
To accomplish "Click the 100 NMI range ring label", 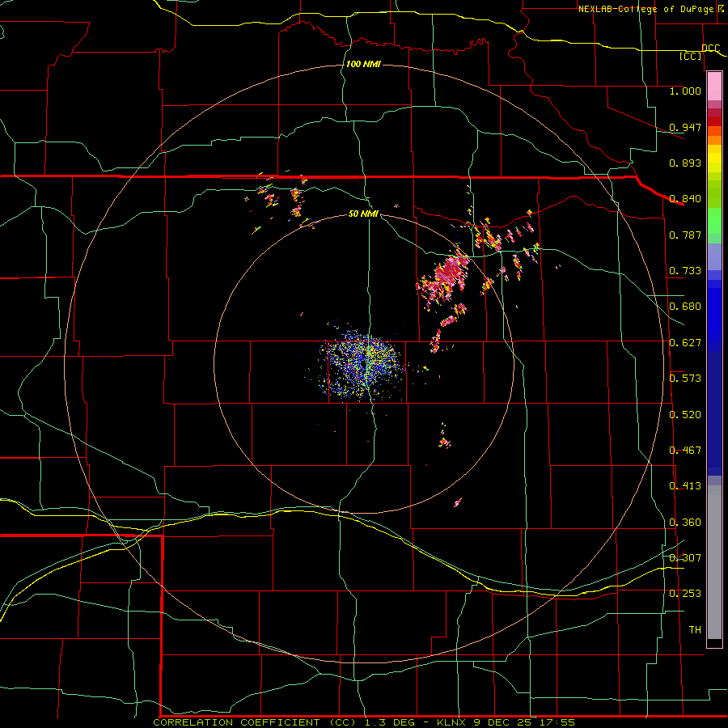I will (x=363, y=64).
